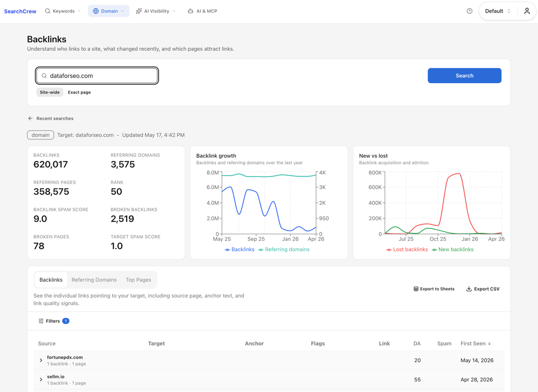Click the blue Search button
This screenshot has height=392, width=538.
[464, 76]
